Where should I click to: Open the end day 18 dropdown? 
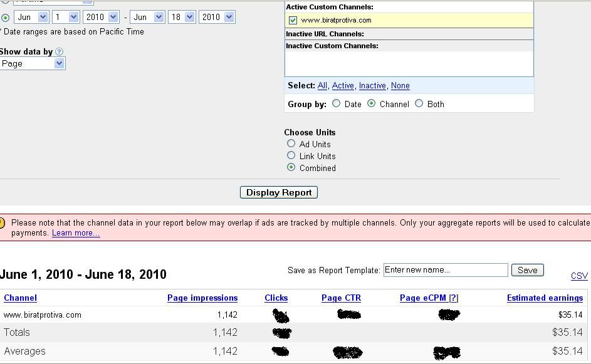click(180, 17)
